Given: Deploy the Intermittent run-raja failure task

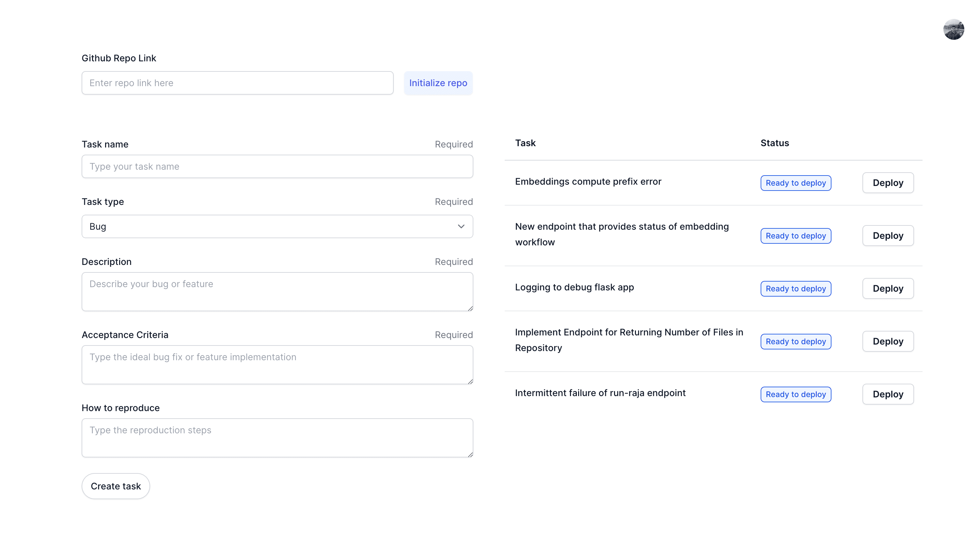Looking at the screenshot, I should click(888, 394).
